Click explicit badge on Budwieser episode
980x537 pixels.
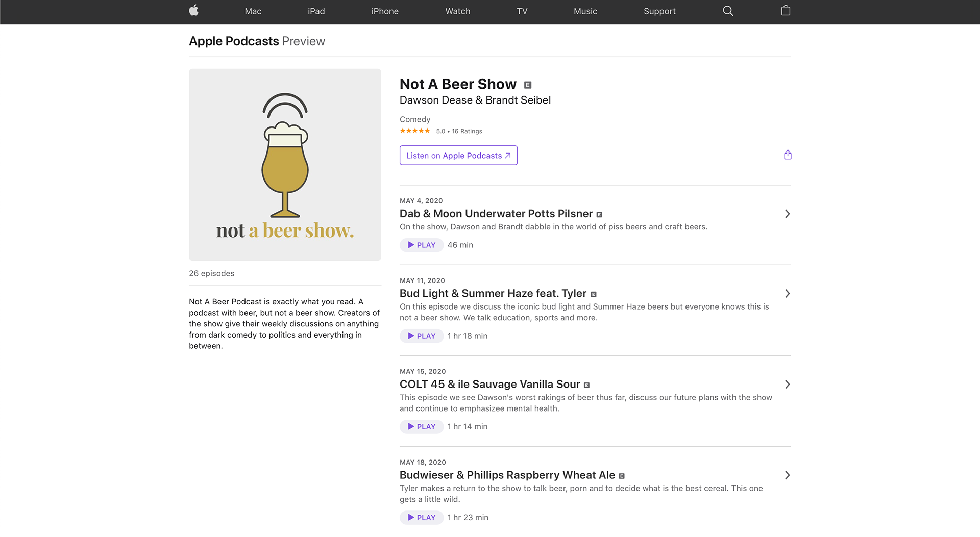point(622,476)
